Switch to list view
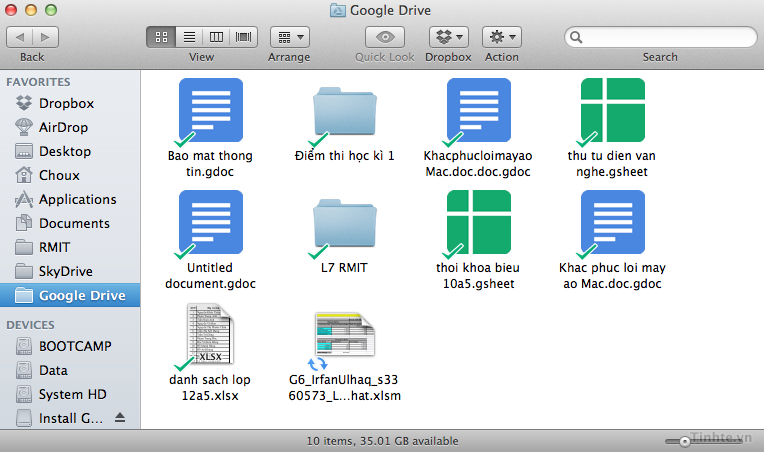764x452 pixels. pos(189,37)
